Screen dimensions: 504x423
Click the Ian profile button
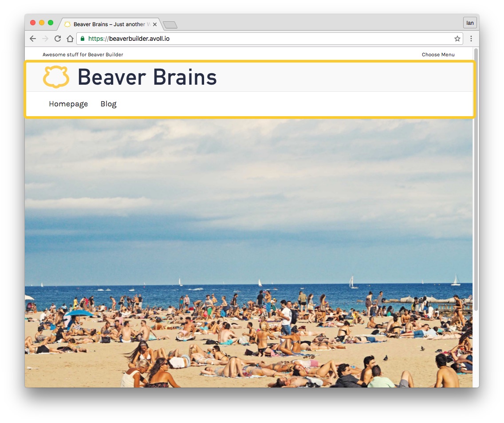(470, 23)
